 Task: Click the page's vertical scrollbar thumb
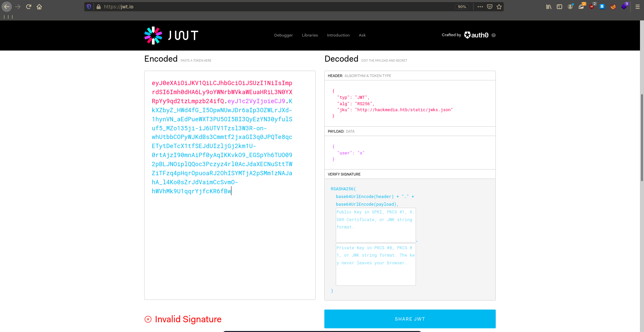coord(642,137)
